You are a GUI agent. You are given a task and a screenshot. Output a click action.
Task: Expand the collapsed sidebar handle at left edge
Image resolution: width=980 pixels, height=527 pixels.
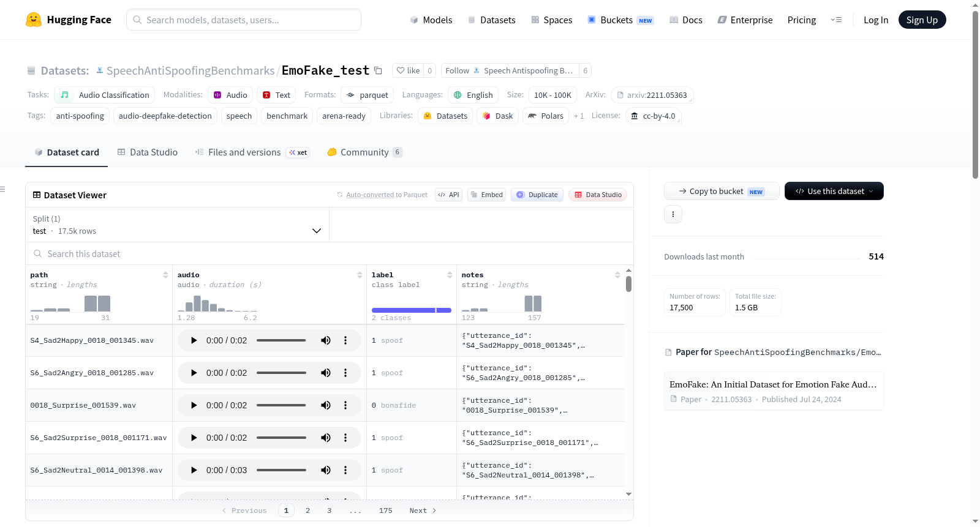click(x=3, y=189)
